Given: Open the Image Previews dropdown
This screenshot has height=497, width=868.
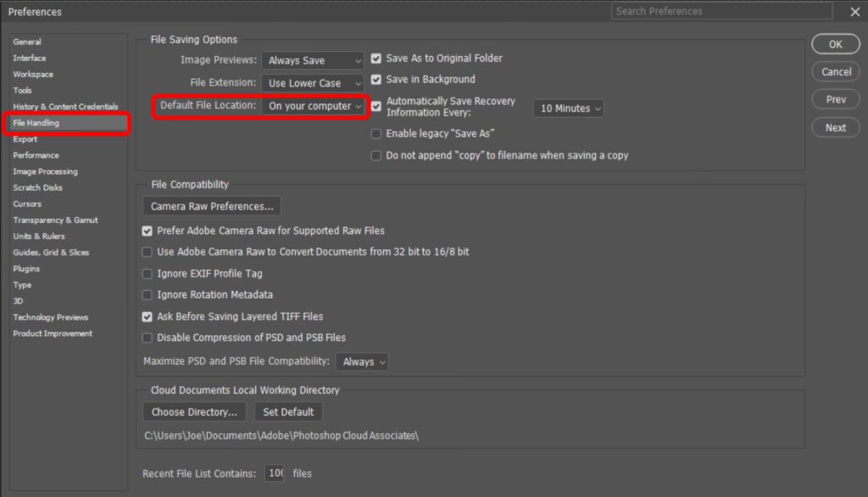Looking at the screenshot, I should (x=313, y=61).
